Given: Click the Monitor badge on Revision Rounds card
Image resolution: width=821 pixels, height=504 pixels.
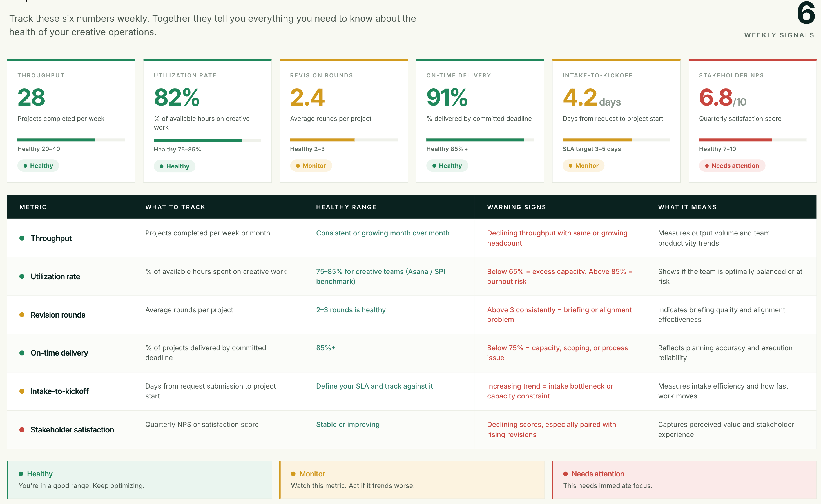Looking at the screenshot, I should pos(311,166).
